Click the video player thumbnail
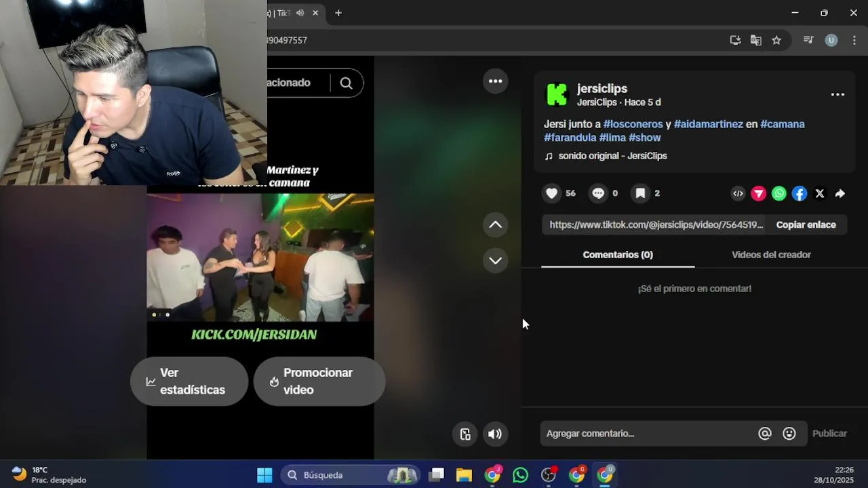This screenshot has width=868, height=488. click(x=260, y=258)
